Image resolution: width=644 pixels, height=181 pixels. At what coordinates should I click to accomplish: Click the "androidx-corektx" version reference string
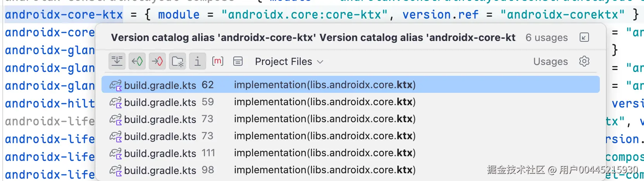562,15
